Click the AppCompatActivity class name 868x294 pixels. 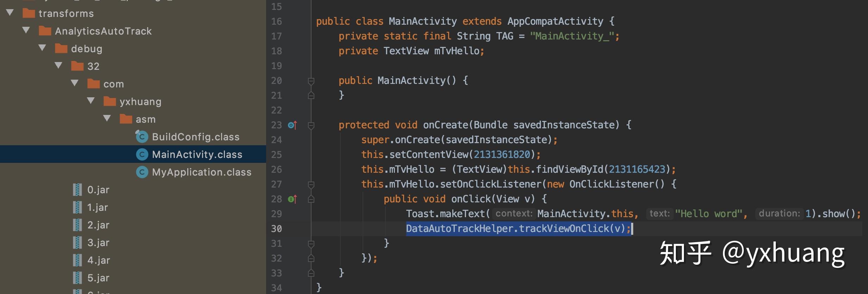pyautogui.click(x=555, y=21)
